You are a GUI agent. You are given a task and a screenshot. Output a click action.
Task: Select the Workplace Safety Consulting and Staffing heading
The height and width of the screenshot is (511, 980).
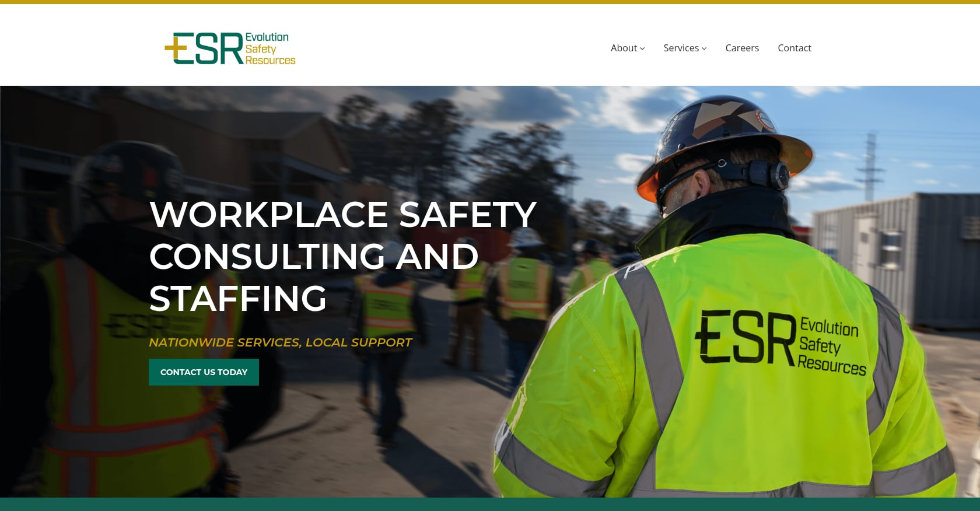342,256
